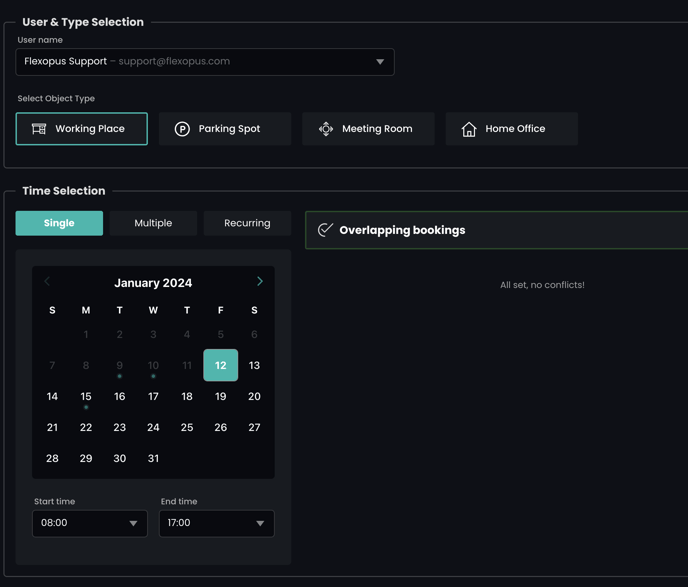
Task: Select January 27 in the calendar
Action: [254, 427]
